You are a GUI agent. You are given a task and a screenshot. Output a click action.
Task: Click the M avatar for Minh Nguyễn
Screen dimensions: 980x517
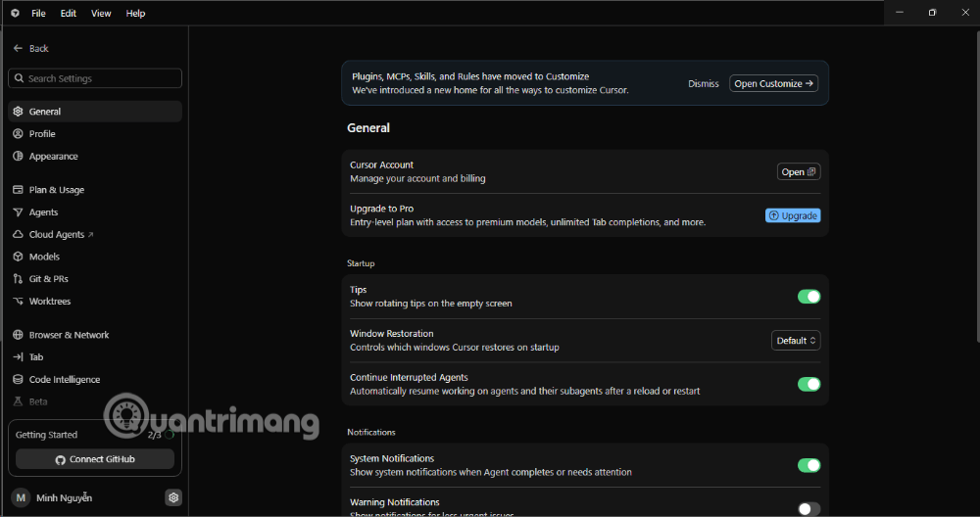click(x=21, y=497)
